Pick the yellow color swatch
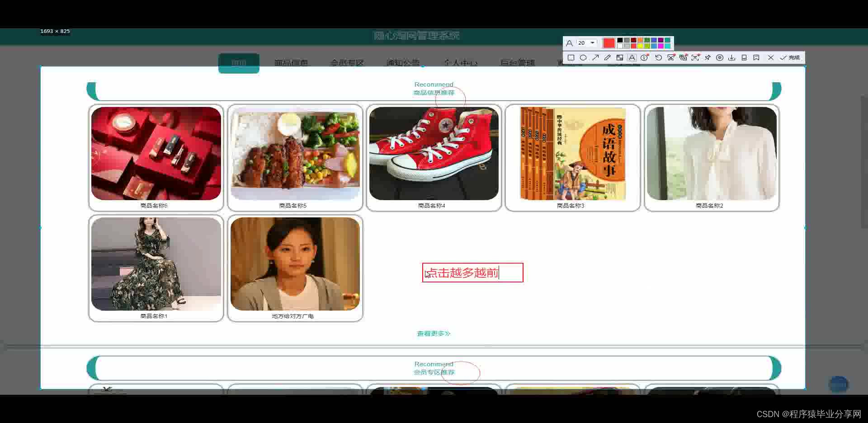Screen dimensions: 868x423 [640, 46]
